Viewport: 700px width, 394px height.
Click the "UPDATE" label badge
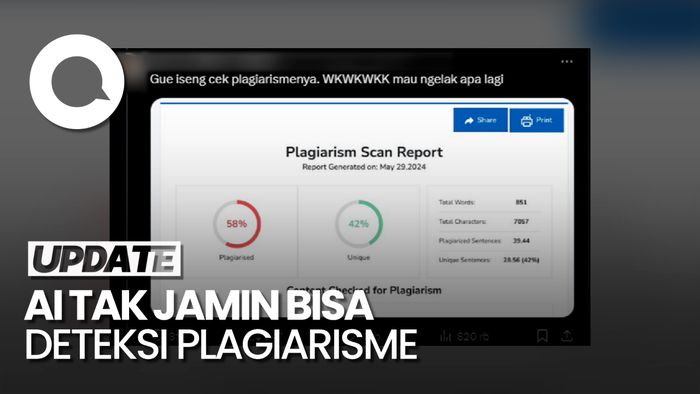pos(104,259)
